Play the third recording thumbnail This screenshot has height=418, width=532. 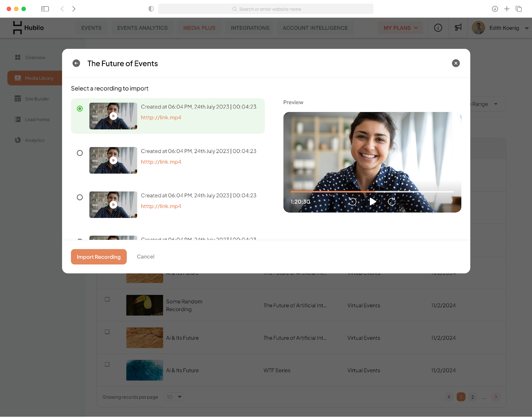(x=113, y=205)
